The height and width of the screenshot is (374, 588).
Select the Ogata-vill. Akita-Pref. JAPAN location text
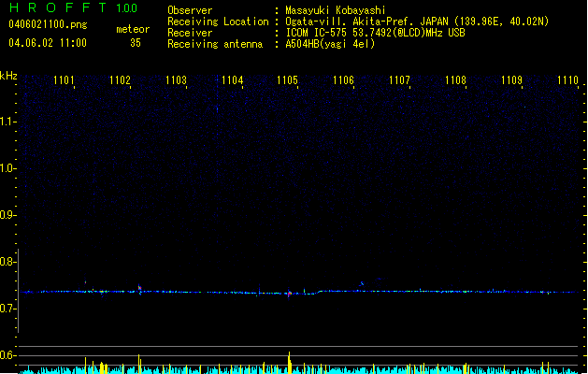(417, 22)
